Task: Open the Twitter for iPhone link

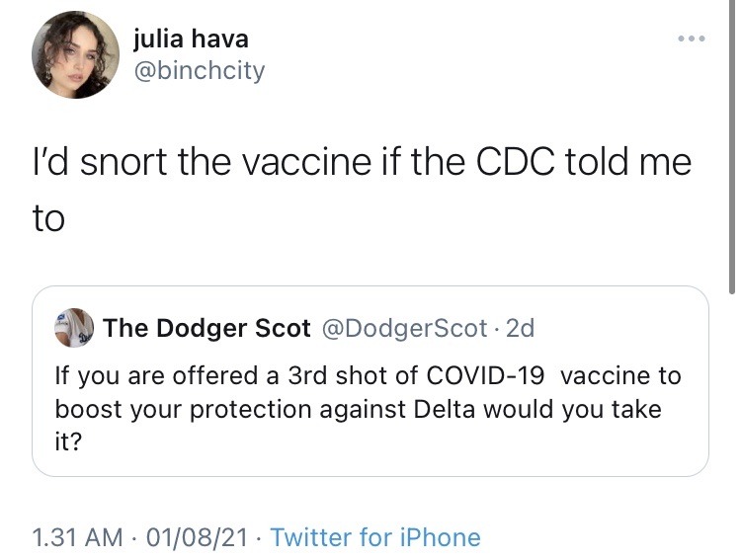Action: 375,537
